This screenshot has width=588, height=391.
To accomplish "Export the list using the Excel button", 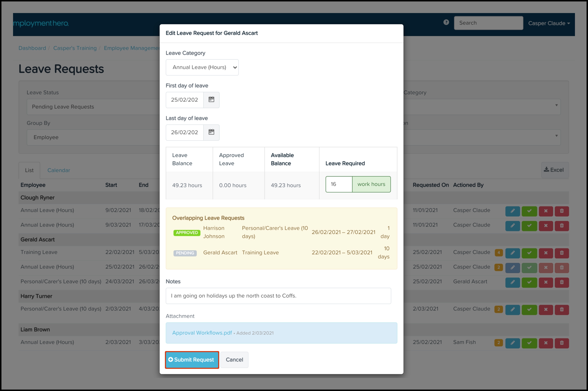I will pos(555,170).
